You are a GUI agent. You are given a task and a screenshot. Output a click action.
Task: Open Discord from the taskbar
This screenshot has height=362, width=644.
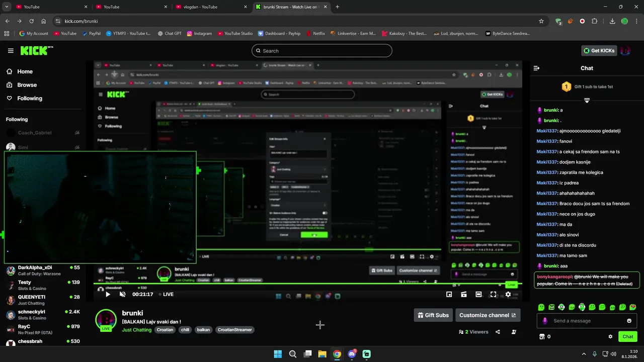352,354
